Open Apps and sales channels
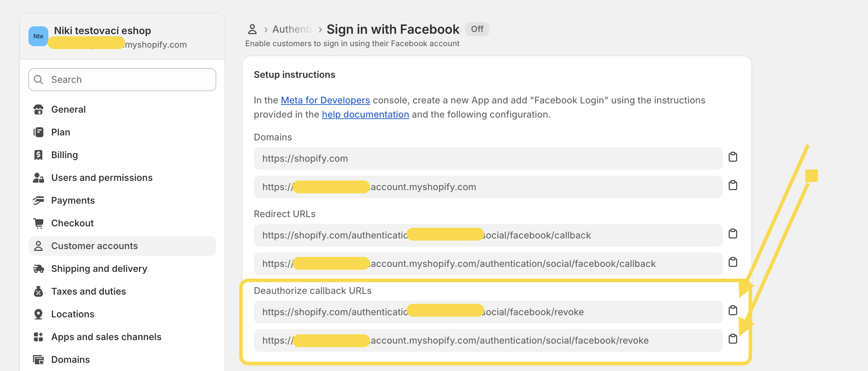 tap(106, 337)
